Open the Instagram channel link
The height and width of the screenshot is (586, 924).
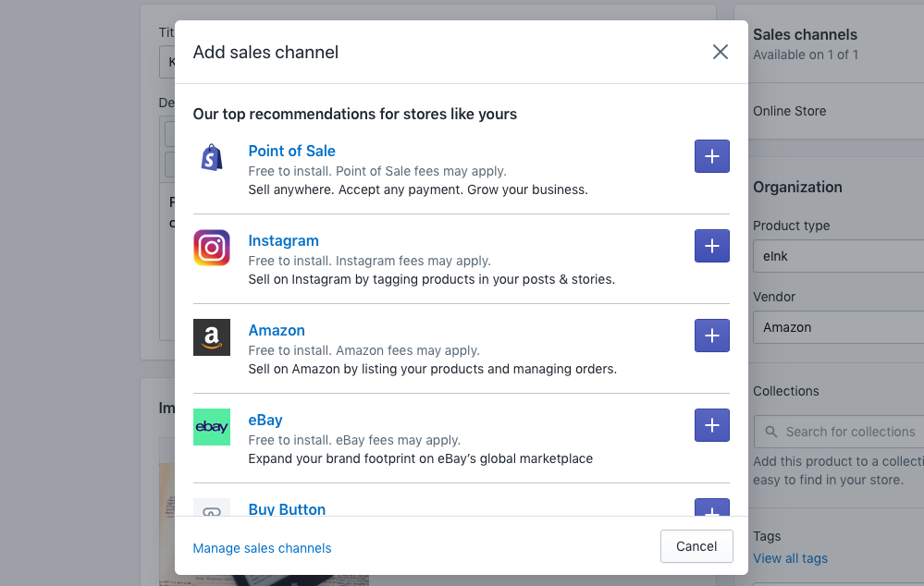pyautogui.click(x=283, y=240)
